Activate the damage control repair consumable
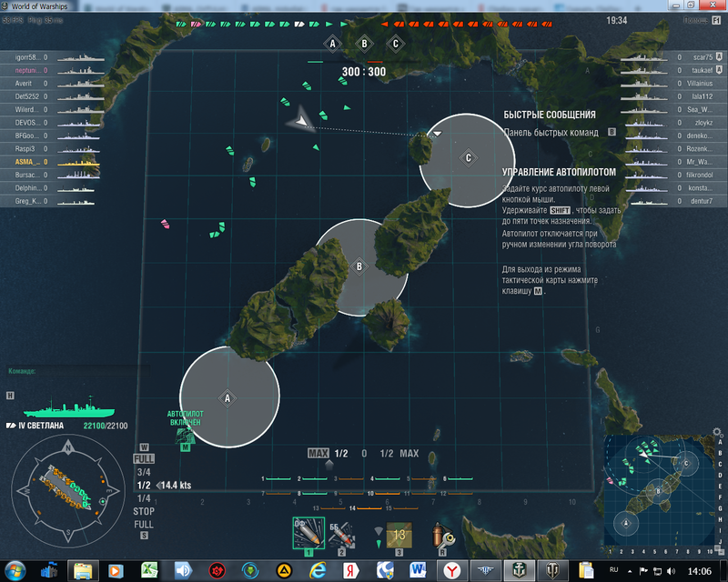Image resolution: width=728 pixels, height=582 pixels. pyautogui.click(x=442, y=535)
